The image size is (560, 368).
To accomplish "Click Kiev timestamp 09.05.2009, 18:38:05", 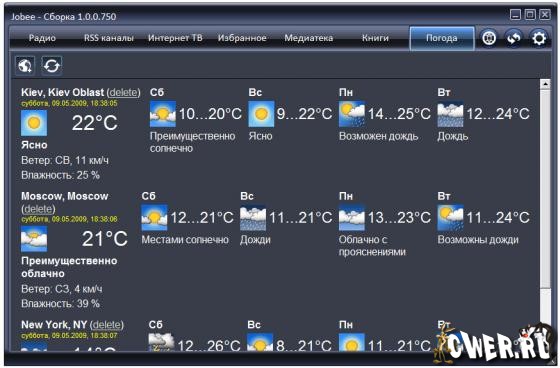I will click(x=69, y=104).
